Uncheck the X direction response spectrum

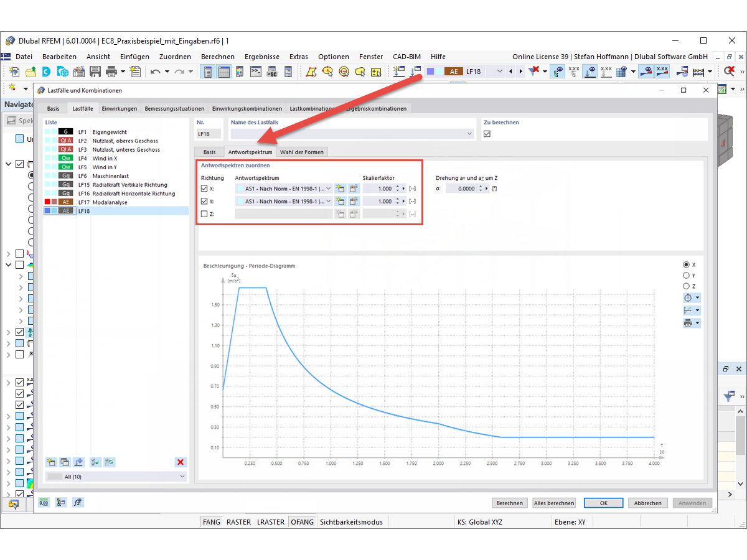pyautogui.click(x=205, y=188)
